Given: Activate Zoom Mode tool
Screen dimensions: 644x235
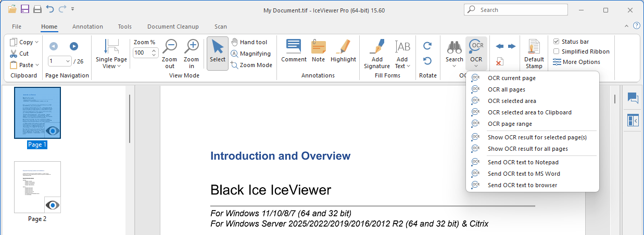Looking at the screenshot, I should coord(251,65).
